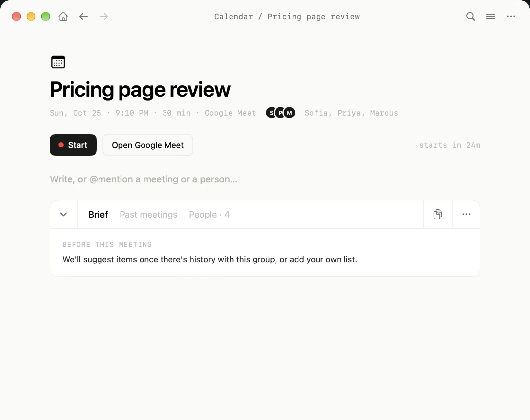Click the M attendee avatar
The image size is (530, 420).
tap(289, 113)
